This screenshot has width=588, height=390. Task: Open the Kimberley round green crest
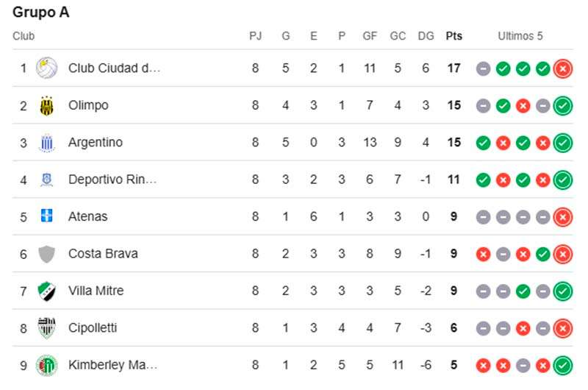tap(46, 365)
